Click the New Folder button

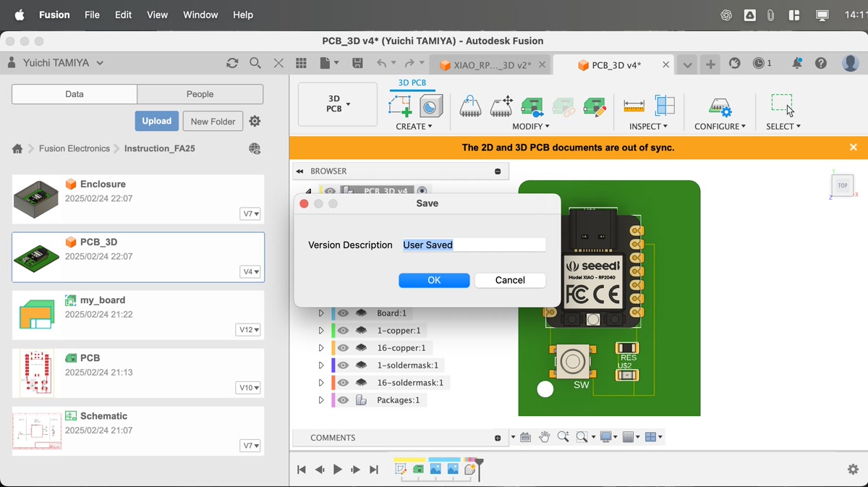click(x=213, y=122)
